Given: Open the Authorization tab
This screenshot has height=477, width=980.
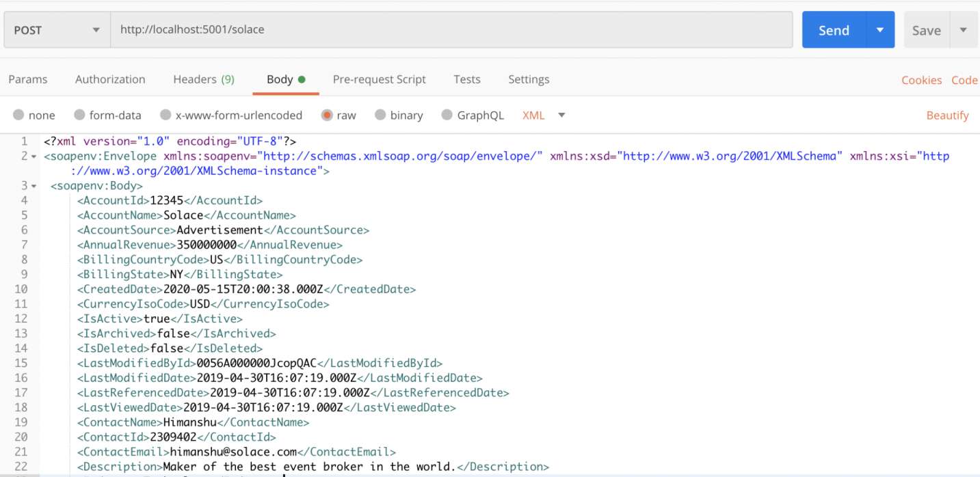Looking at the screenshot, I should tap(110, 79).
